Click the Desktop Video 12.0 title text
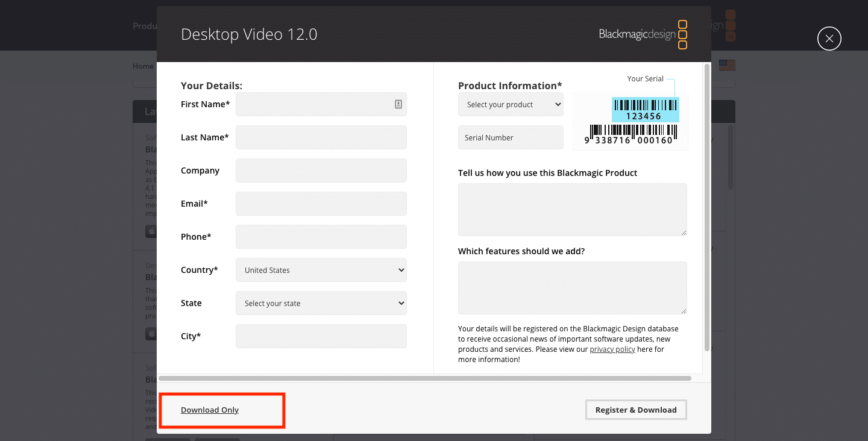The height and width of the screenshot is (441, 868). pyautogui.click(x=249, y=34)
